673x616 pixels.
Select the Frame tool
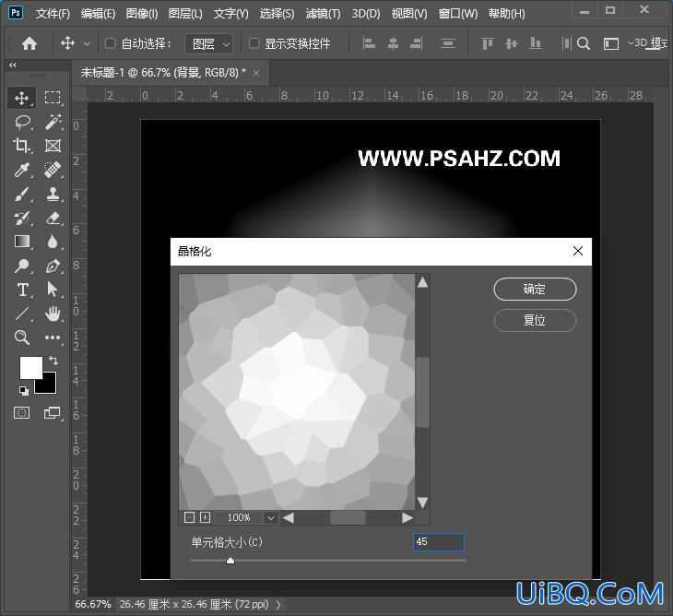click(x=53, y=146)
